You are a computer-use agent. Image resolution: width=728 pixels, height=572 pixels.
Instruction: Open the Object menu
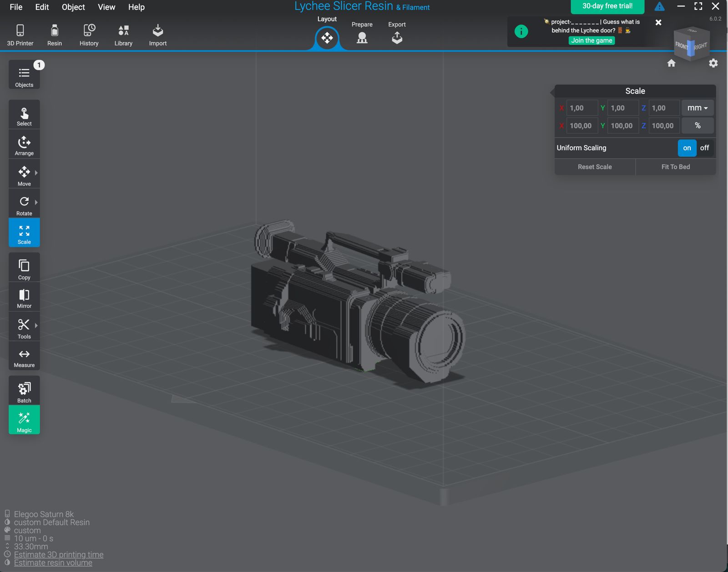click(73, 7)
